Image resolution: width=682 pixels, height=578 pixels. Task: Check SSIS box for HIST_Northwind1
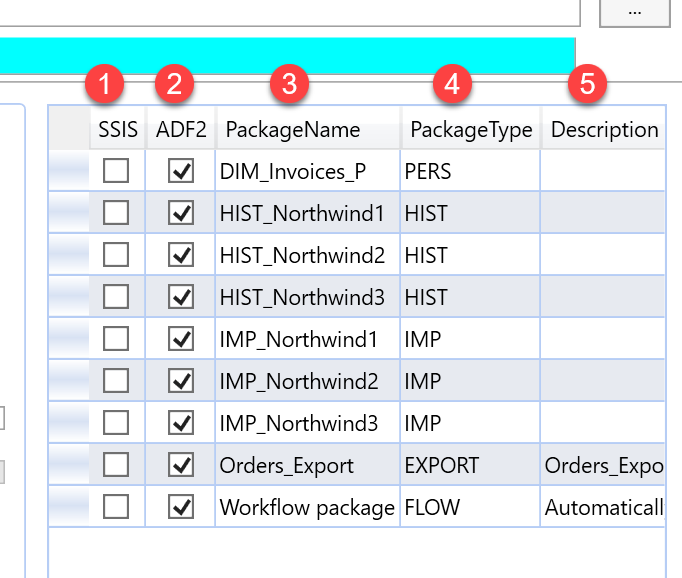[x=116, y=213]
